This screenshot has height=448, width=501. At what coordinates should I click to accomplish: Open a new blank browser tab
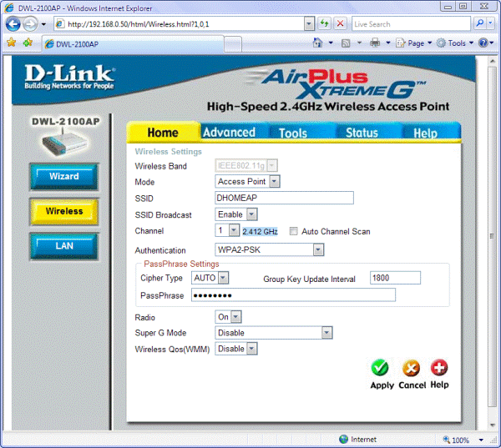pos(233,44)
